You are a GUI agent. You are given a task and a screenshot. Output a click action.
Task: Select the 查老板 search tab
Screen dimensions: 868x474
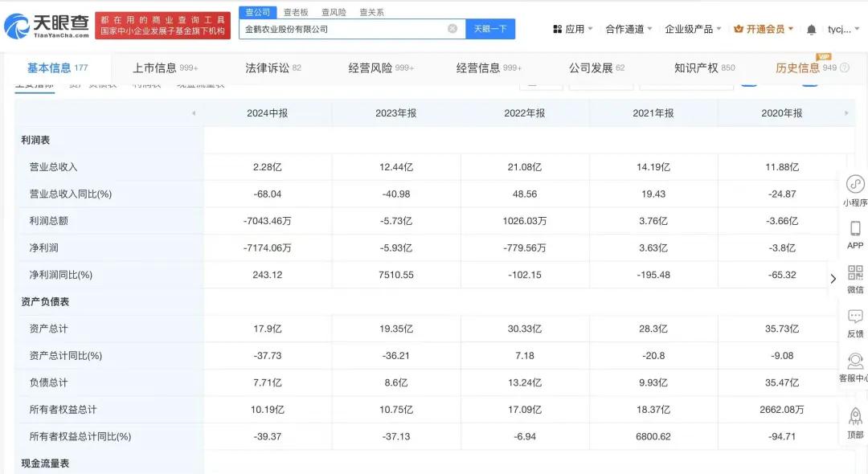tap(296, 12)
